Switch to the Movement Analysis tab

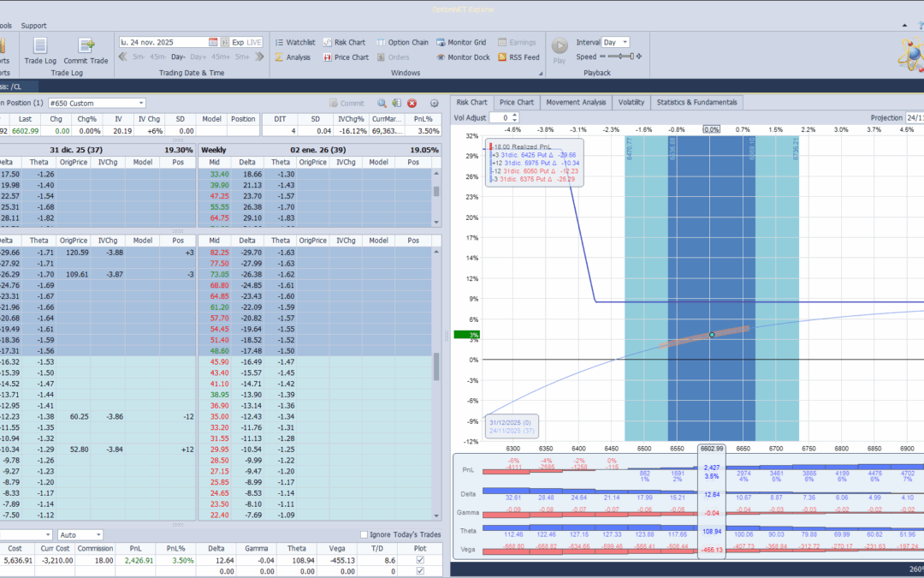pos(576,103)
